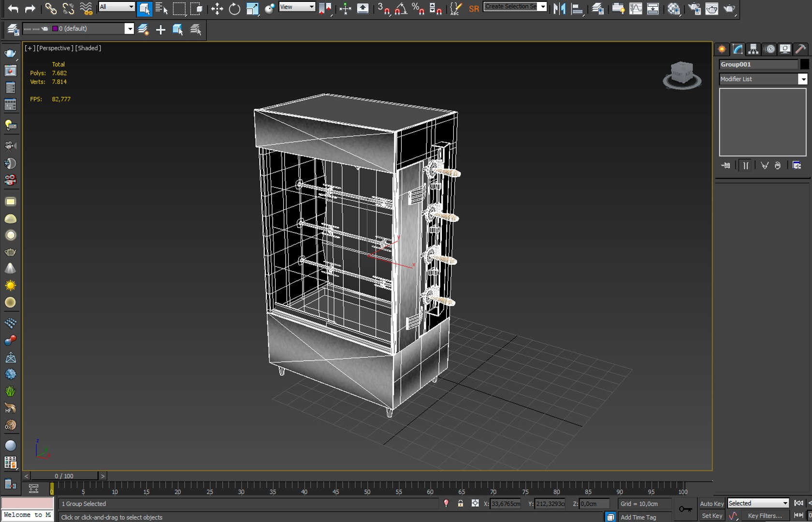Toggle keyboard shortcut override
Viewport: 812px width, 522px height.
362,8
